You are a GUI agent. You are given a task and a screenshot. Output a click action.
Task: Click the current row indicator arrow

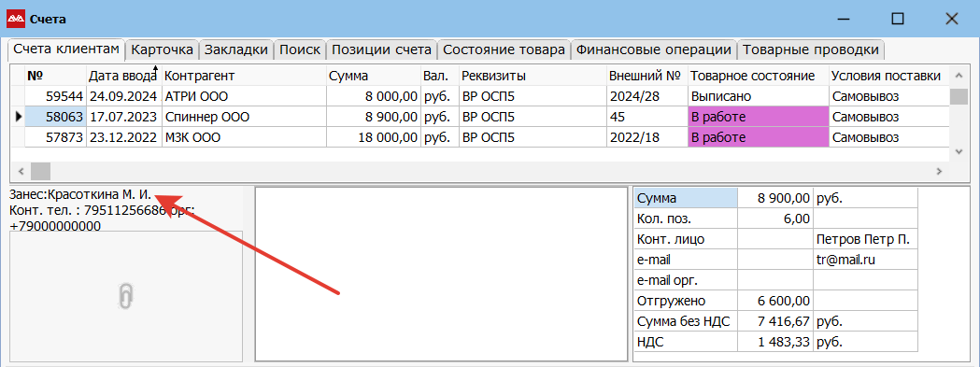[x=18, y=117]
